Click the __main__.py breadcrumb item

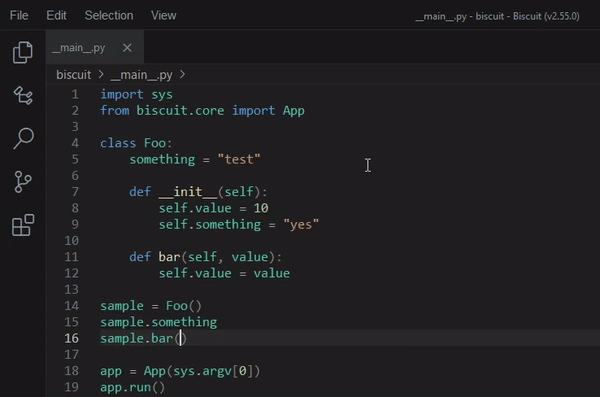pyautogui.click(x=142, y=75)
